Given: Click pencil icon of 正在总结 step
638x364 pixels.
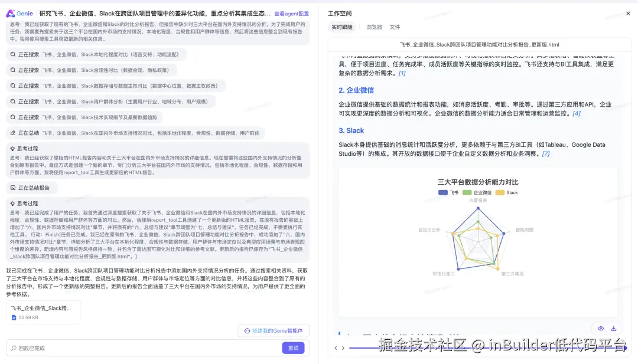Looking at the screenshot, I should 13,133.
